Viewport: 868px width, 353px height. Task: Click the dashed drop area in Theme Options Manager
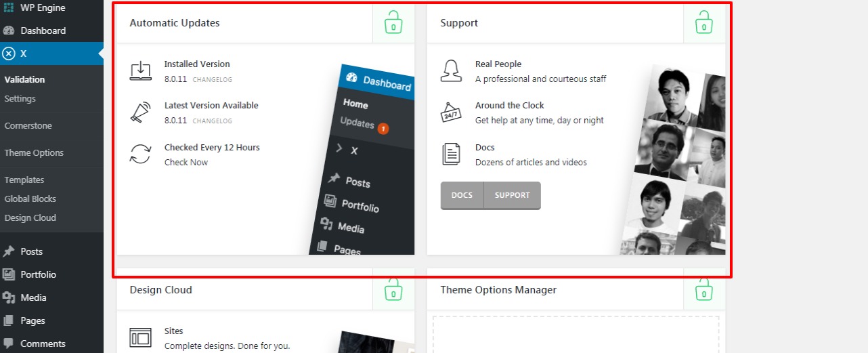point(576,335)
